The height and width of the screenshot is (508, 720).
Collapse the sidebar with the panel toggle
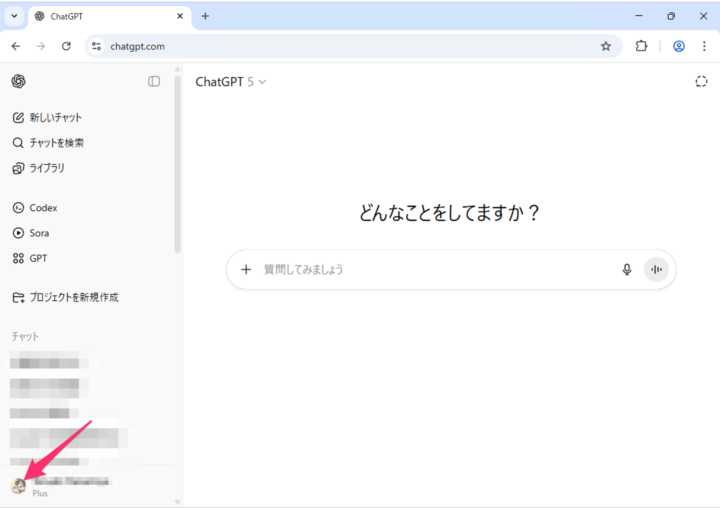[x=154, y=81]
